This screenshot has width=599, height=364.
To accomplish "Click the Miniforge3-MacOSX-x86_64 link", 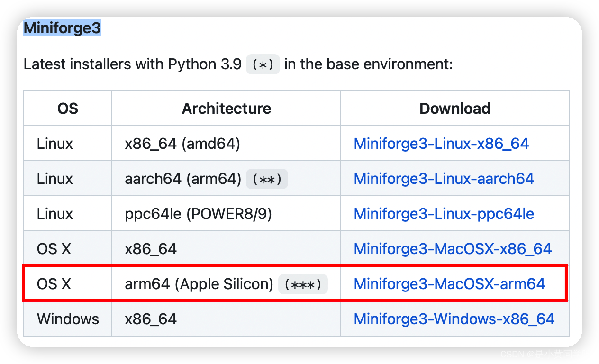I will point(453,249).
